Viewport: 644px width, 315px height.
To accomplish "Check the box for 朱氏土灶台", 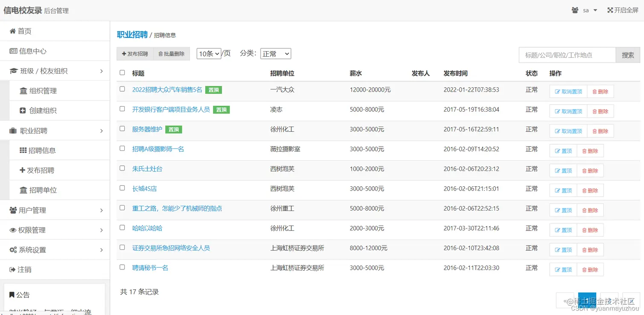I will coord(122,168).
